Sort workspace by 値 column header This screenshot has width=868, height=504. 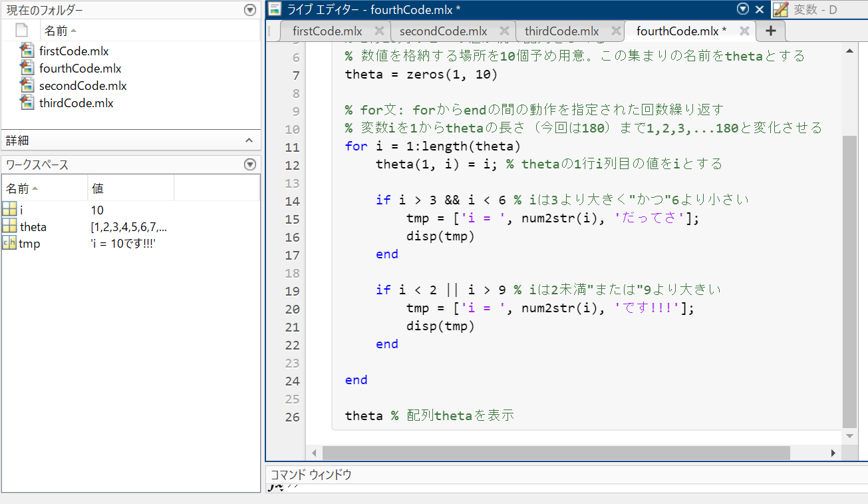[97, 188]
